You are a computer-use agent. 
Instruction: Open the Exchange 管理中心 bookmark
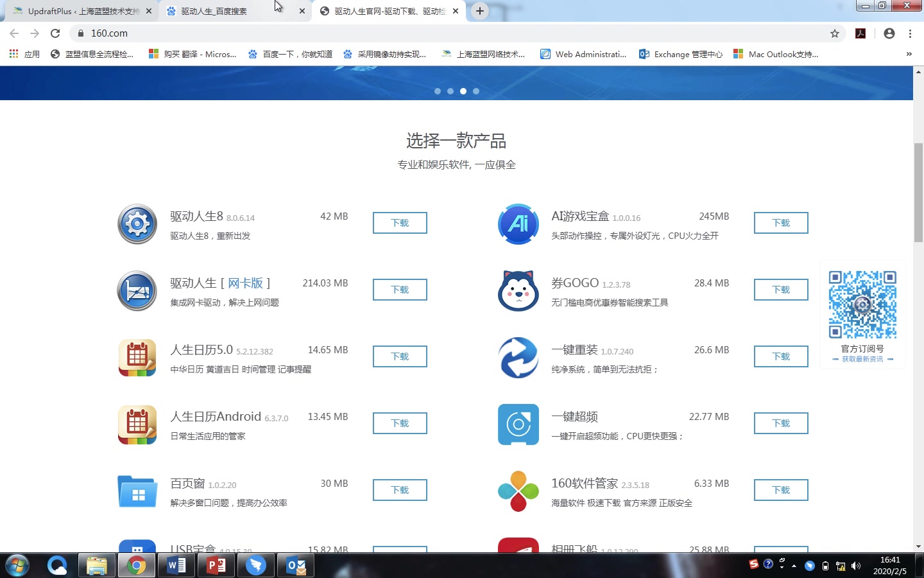681,54
